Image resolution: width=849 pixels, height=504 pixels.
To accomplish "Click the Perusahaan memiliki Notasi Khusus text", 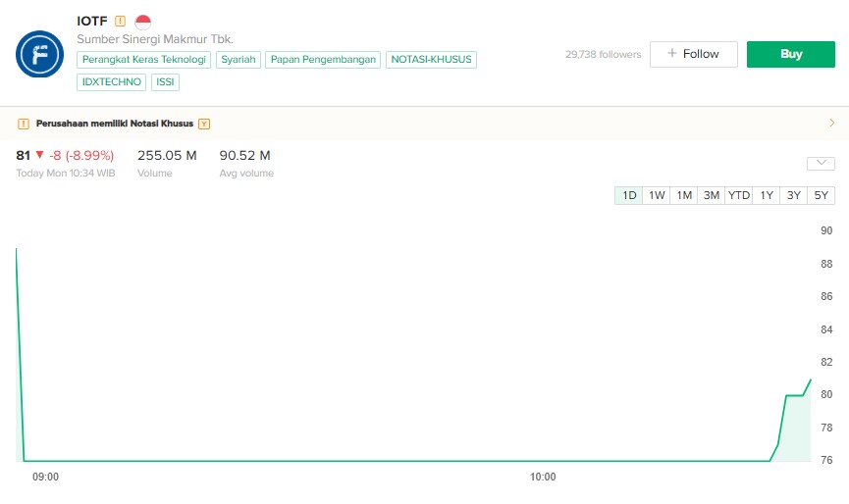I will pos(114,124).
